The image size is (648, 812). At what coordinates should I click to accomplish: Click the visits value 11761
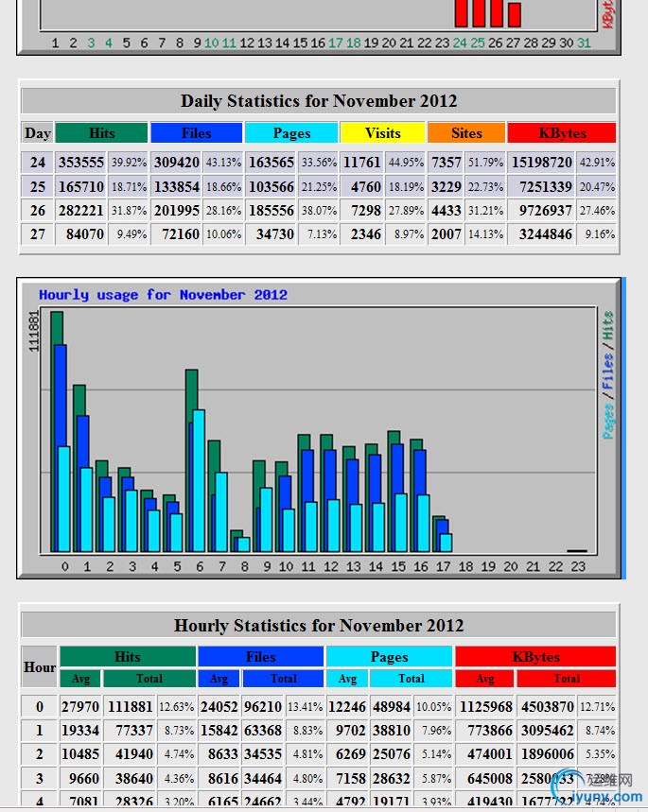(362, 163)
